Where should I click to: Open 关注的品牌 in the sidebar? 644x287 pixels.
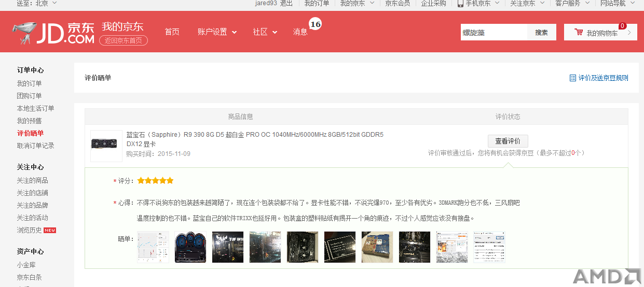33,205
